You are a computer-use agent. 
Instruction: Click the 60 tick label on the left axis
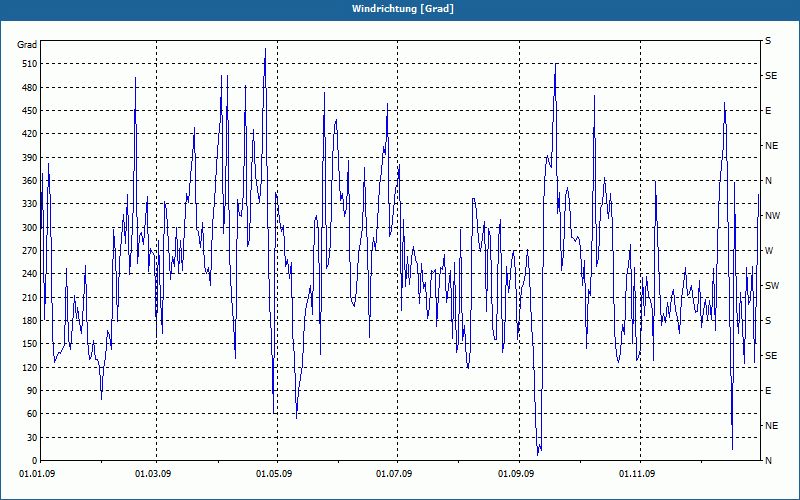32,414
